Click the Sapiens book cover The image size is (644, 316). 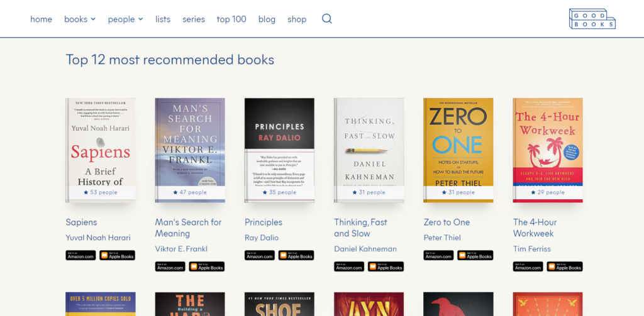pos(101,150)
